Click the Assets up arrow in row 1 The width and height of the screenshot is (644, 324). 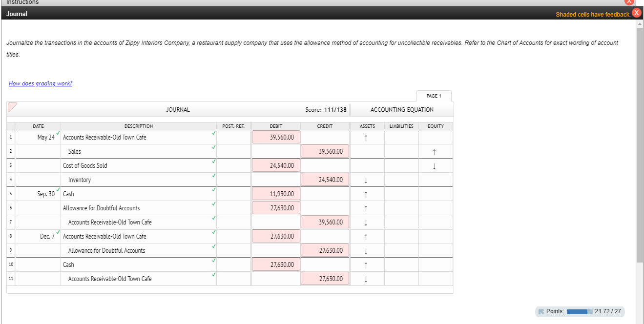(366, 138)
